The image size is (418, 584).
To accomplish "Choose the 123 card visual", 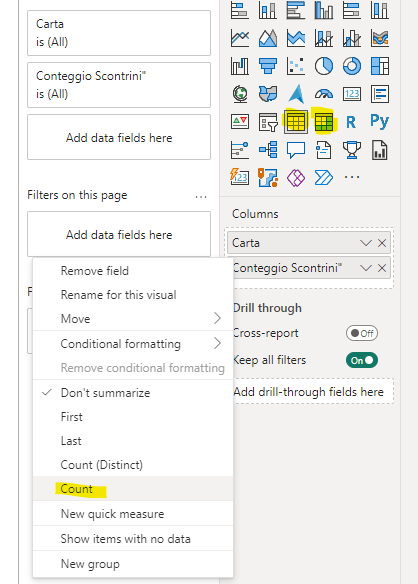I will 352,94.
